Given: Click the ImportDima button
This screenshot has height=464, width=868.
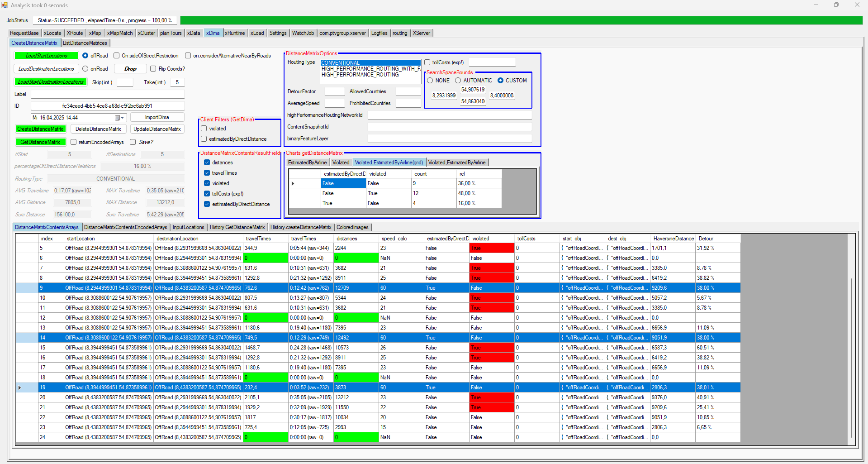Looking at the screenshot, I should coord(157,117).
